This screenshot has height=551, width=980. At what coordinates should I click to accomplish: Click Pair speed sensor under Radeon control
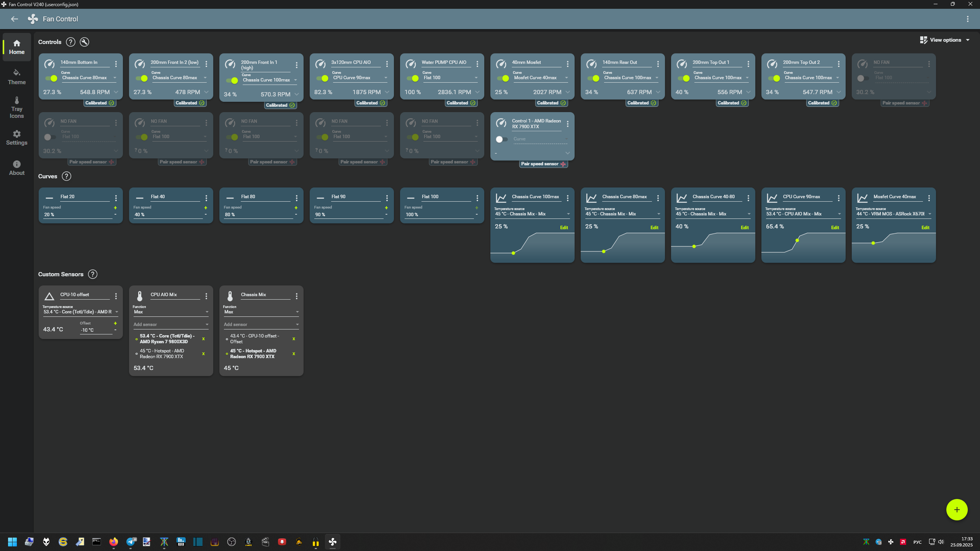coord(543,164)
